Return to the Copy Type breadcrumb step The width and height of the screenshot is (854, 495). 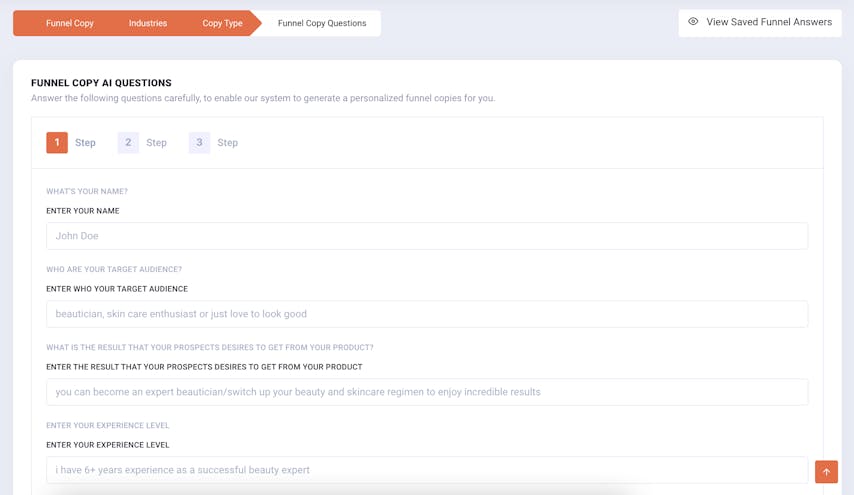222,23
